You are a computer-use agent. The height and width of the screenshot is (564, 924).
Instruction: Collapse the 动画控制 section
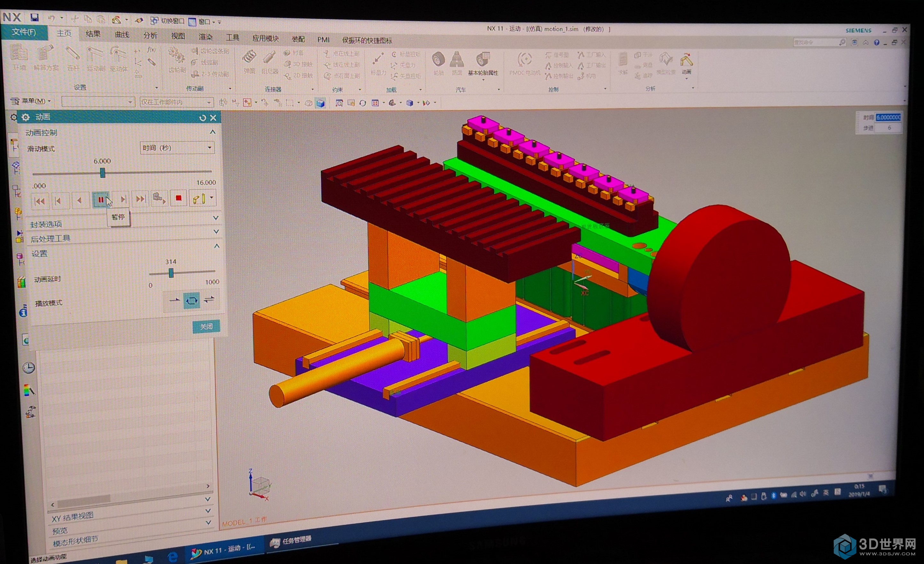click(x=213, y=132)
